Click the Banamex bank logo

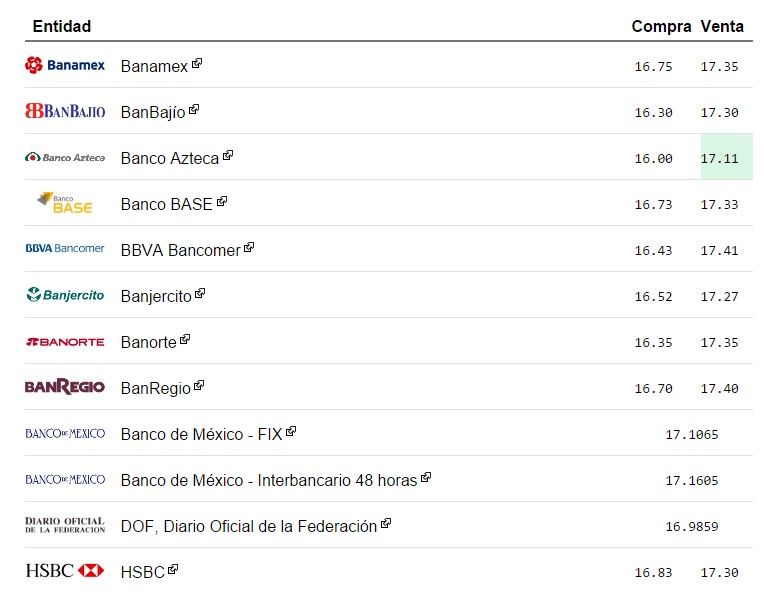65,65
